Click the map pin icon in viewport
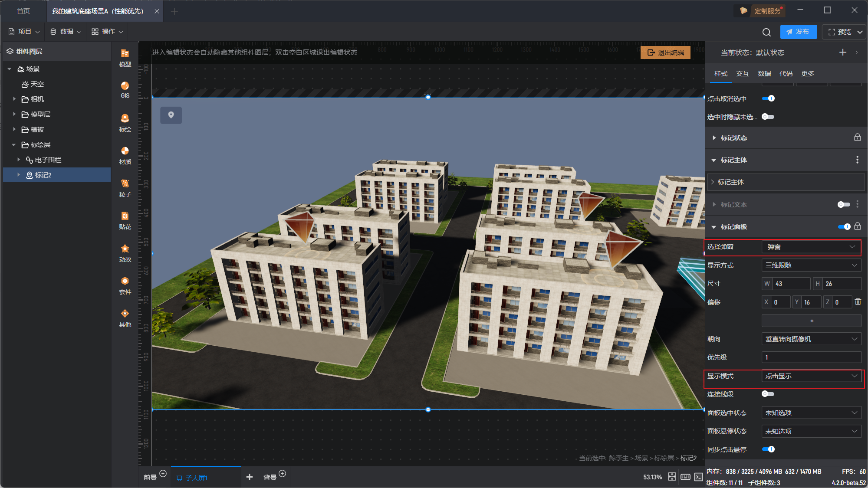The width and height of the screenshot is (868, 488). coord(171,115)
